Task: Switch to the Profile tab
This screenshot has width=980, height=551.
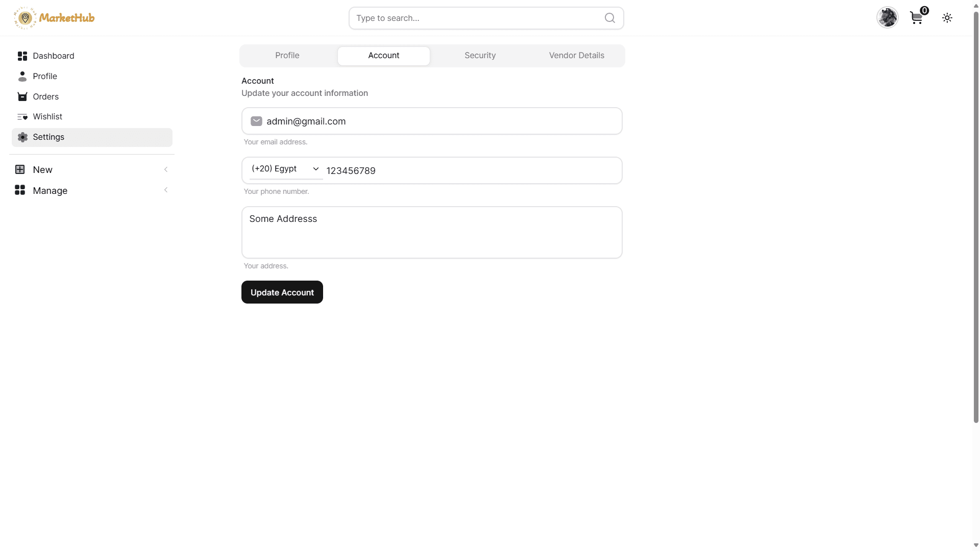Action: click(287, 56)
